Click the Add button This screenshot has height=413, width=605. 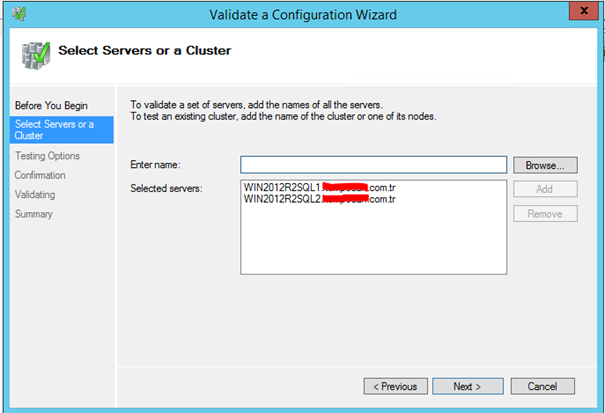tap(545, 189)
